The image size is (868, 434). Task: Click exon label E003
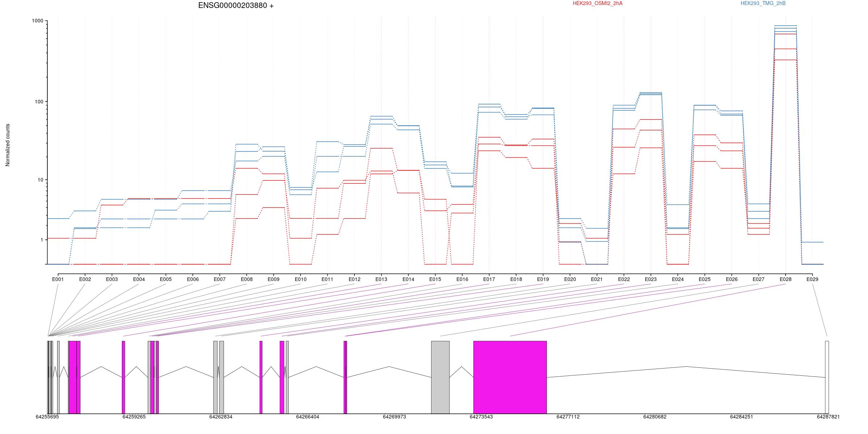click(x=112, y=279)
